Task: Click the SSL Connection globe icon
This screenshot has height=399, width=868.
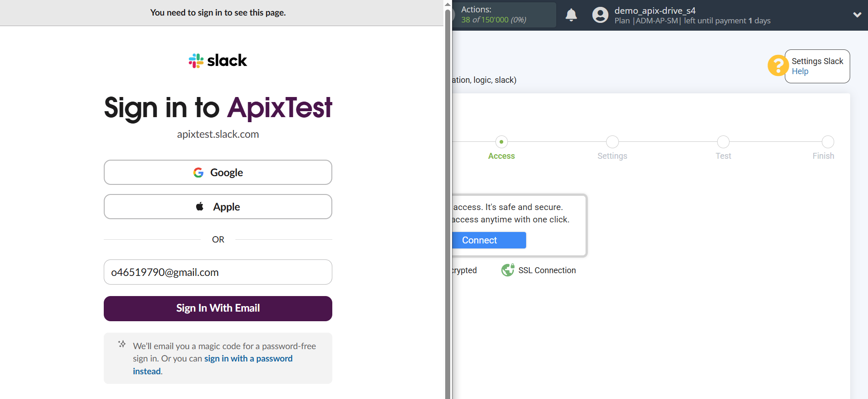Action: pos(507,270)
